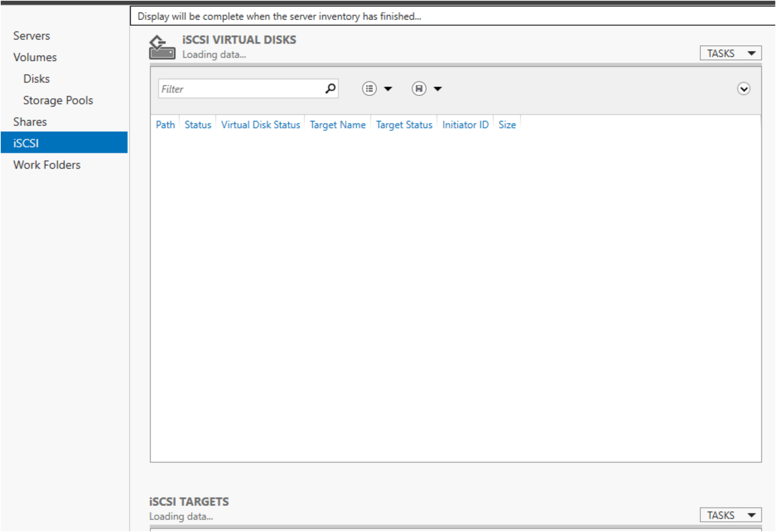Image resolution: width=776 pixels, height=532 pixels.
Task: Sort by Virtual Disk Status column
Action: tap(260, 125)
